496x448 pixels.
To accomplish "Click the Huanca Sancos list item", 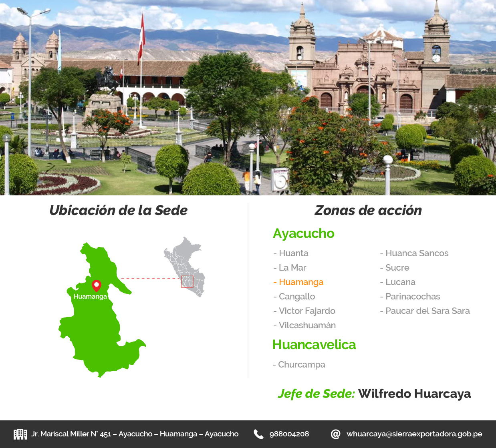I will click(x=414, y=253).
